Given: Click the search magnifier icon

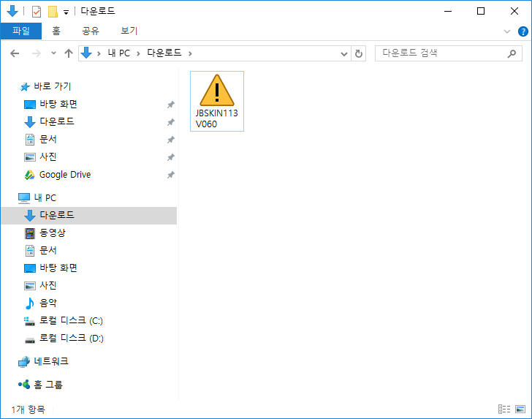Looking at the screenshot, I should point(512,53).
